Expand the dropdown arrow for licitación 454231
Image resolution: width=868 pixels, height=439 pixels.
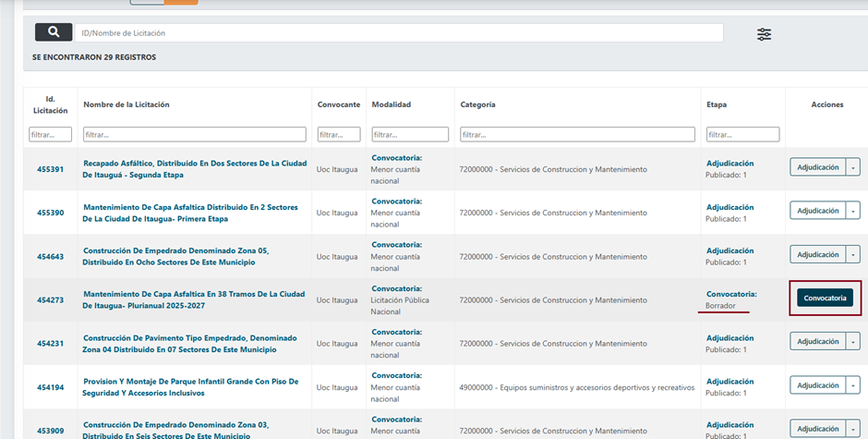(x=853, y=341)
